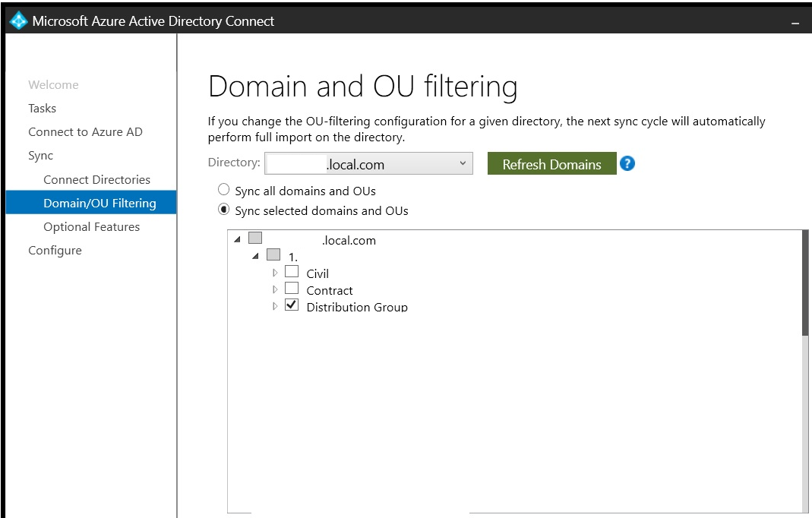This screenshot has height=518, width=812.
Task: Collapse the '1.' OU node
Action: pos(255,256)
